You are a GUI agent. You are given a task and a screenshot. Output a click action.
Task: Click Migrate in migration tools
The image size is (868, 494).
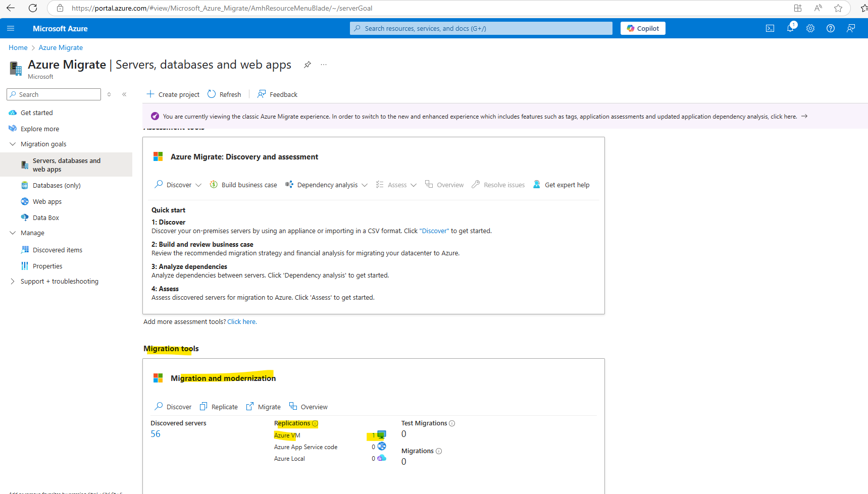263,407
